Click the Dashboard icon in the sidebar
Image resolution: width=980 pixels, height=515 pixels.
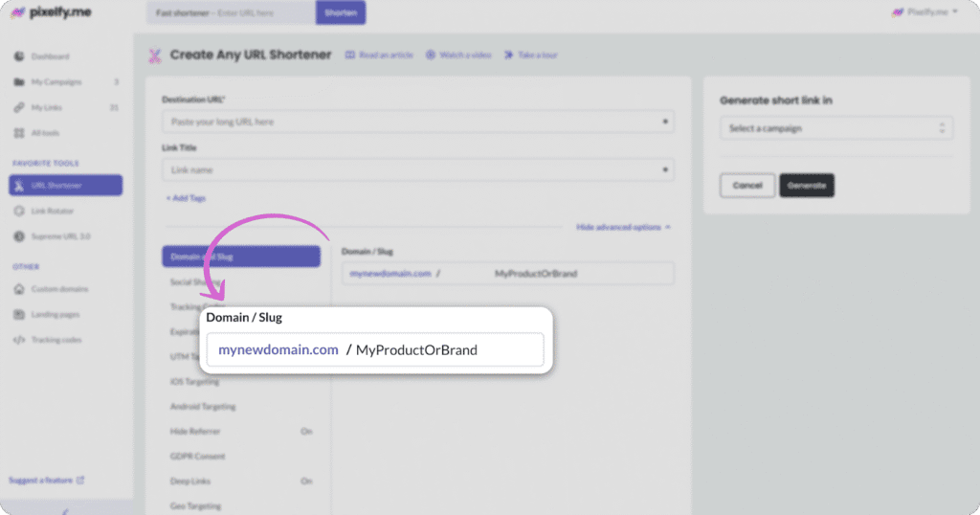(19, 56)
